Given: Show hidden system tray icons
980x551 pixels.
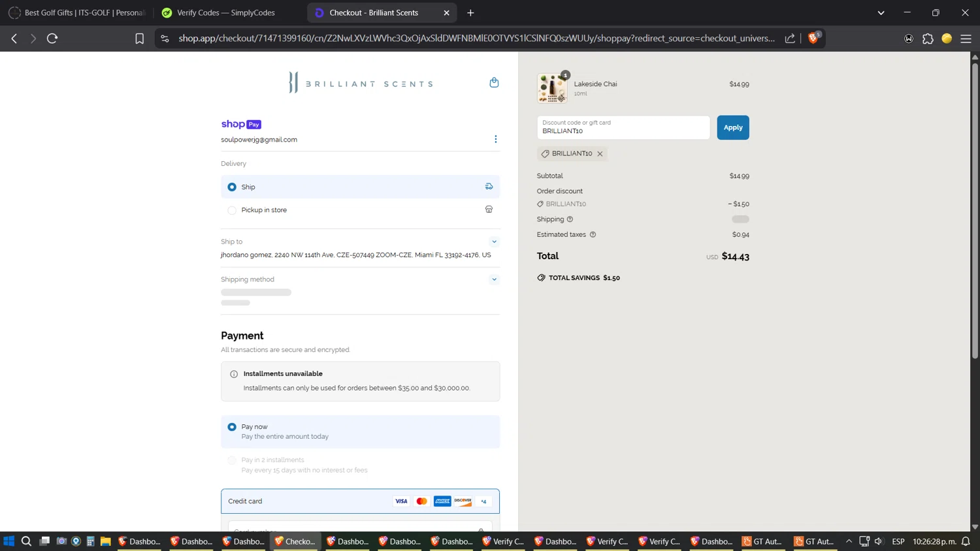Looking at the screenshot, I should click(849, 541).
